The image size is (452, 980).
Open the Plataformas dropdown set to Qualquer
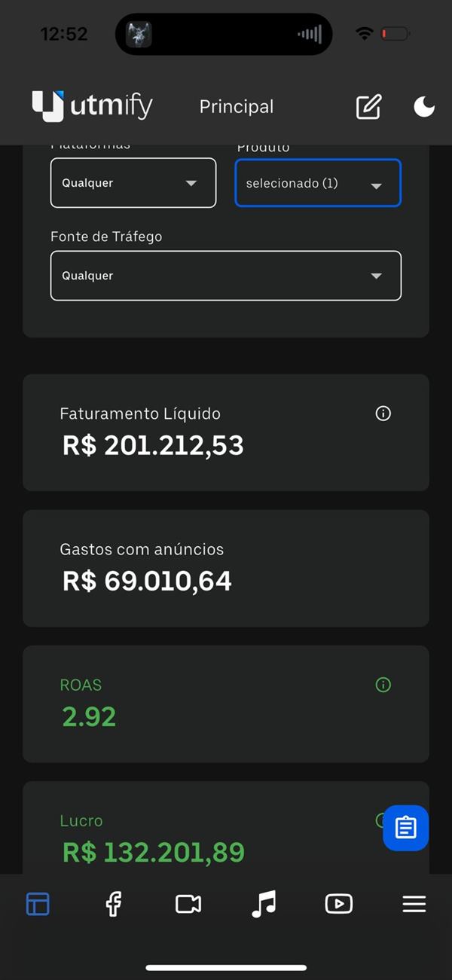pyautogui.click(x=133, y=182)
